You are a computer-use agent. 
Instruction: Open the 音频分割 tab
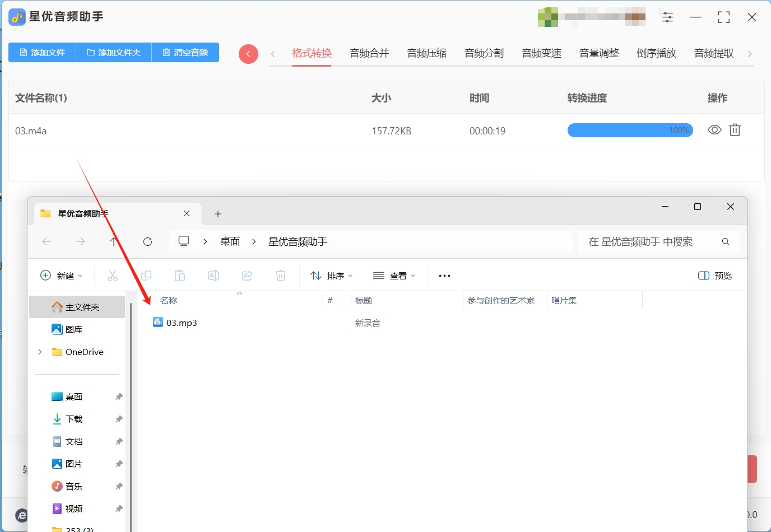click(484, 53)
